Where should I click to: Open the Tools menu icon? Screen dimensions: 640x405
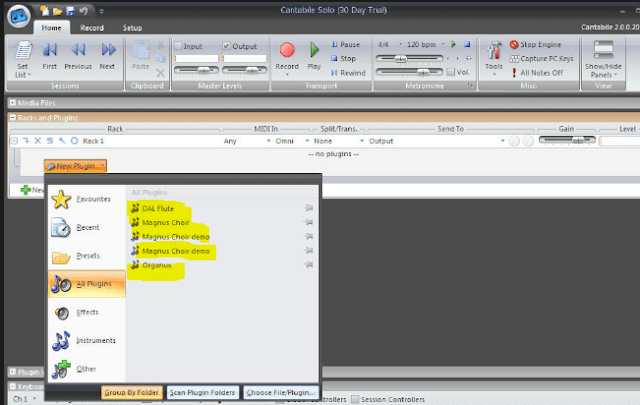[x=493, y=58]
